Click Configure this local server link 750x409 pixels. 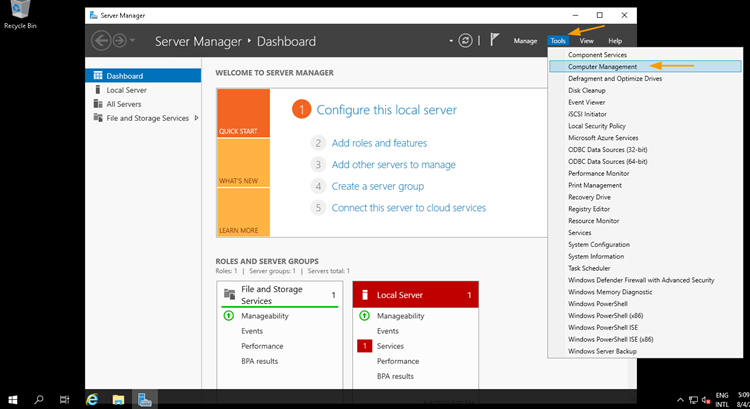click(x=386, y=110)
